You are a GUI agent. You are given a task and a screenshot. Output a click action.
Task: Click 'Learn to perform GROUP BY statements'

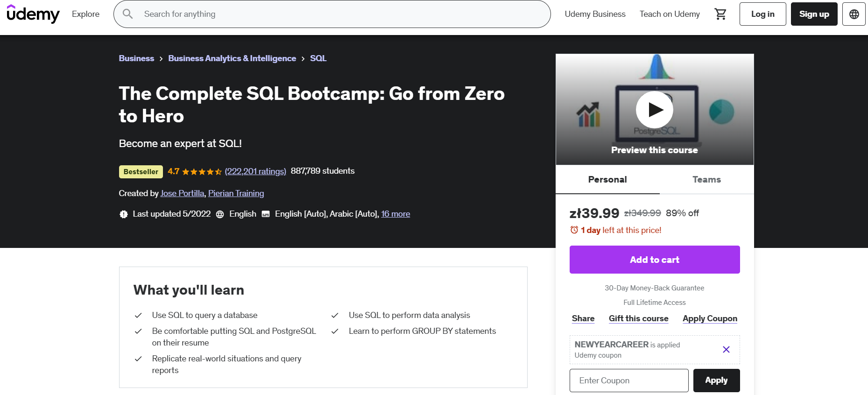422,331
